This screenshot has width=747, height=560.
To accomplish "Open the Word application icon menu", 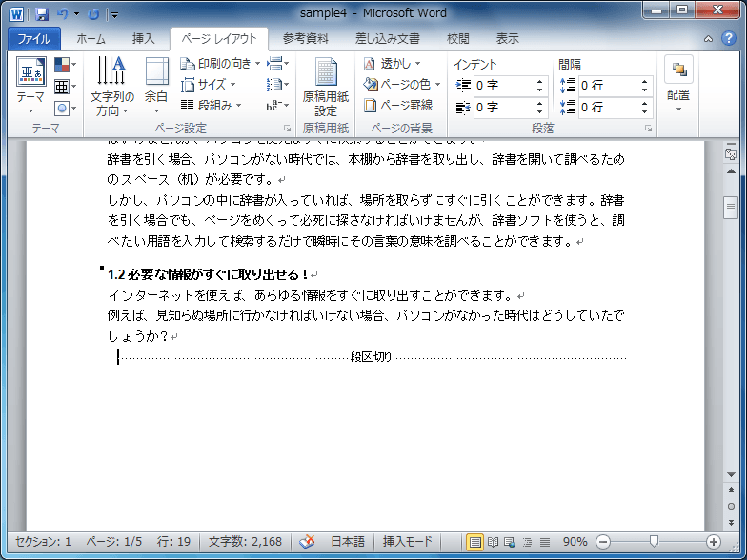I will tap(16, 13).
